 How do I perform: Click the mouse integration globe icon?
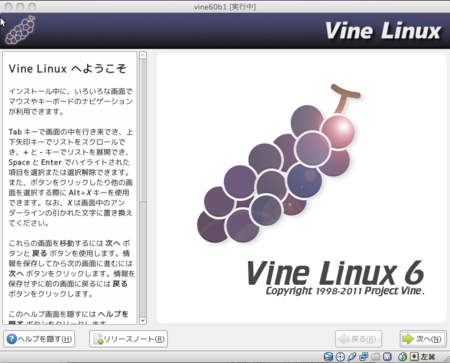pos(403,357)
